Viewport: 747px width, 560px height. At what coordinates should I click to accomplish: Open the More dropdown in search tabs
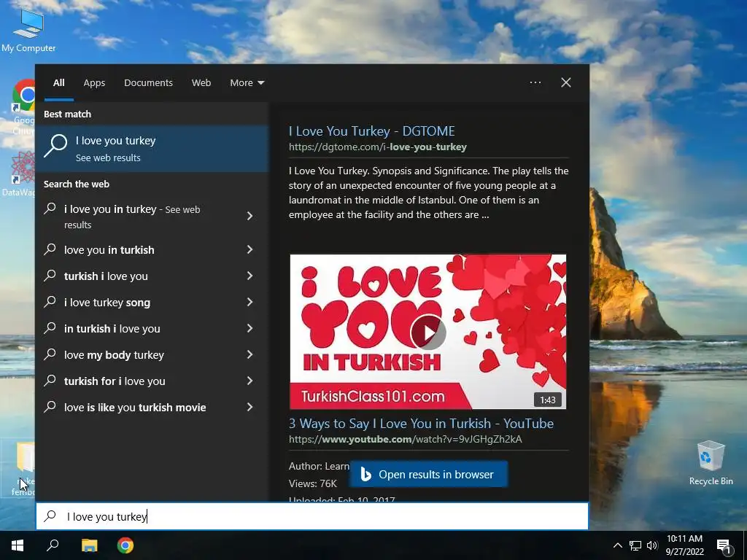[247, 83]
